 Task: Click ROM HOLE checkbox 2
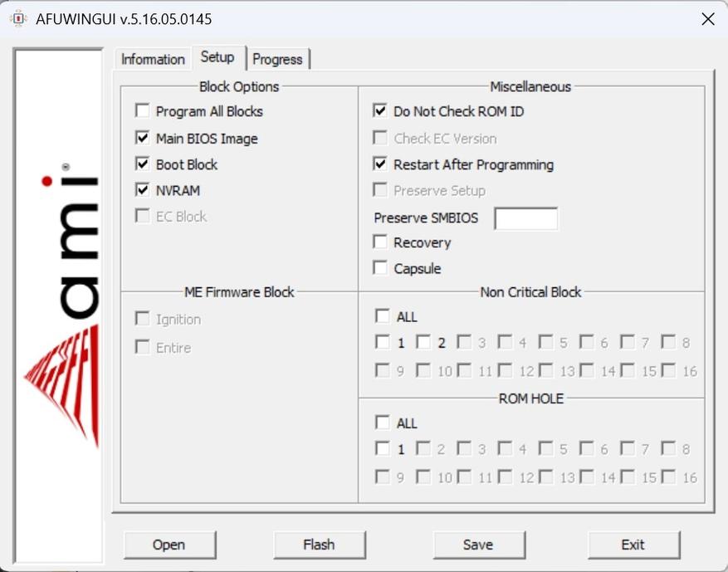[423, 448]
